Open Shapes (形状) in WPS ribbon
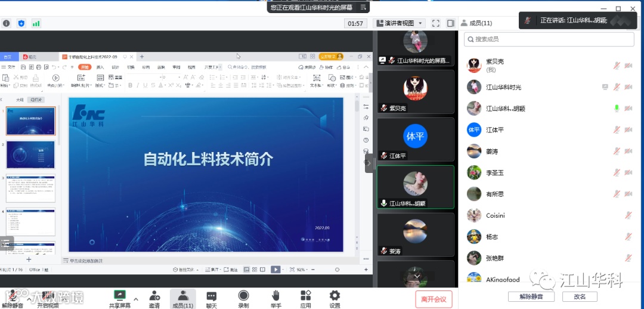 tap(332, 81)
